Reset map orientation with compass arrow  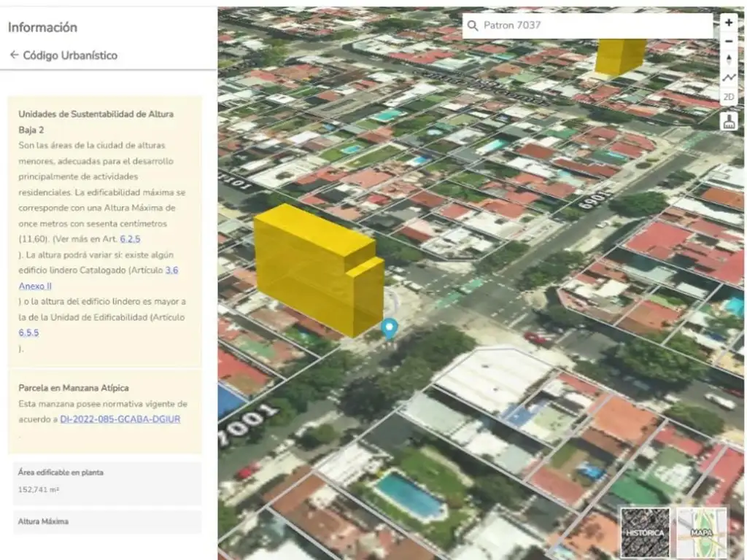point(728,60)
